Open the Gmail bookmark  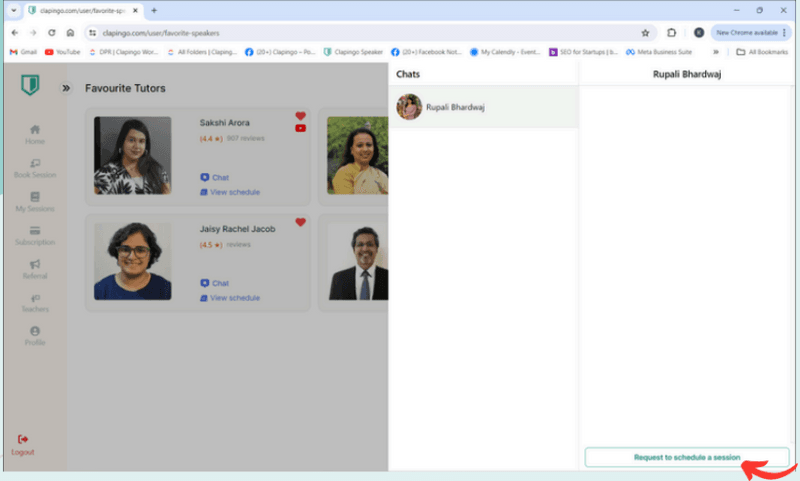pos(23,51)
